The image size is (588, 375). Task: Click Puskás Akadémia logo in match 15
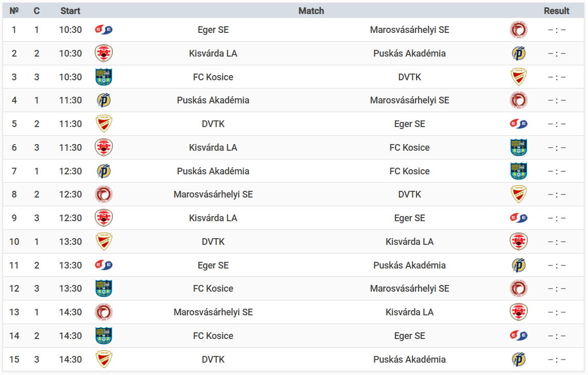click(x=518, y=359)
